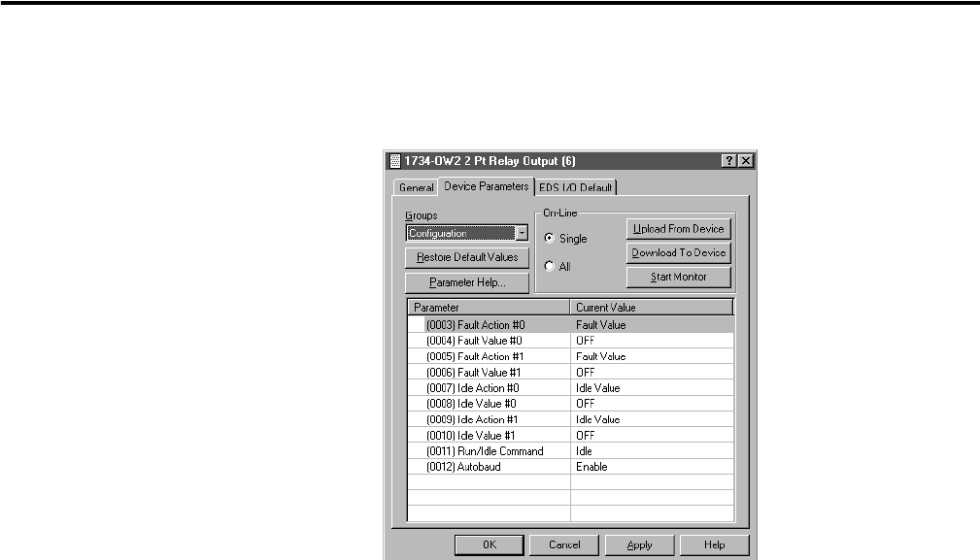Click Download To Device
Image resolution: width=980 pixels, height=560 pixels.
pyautogui.click(x=678, y=253)
